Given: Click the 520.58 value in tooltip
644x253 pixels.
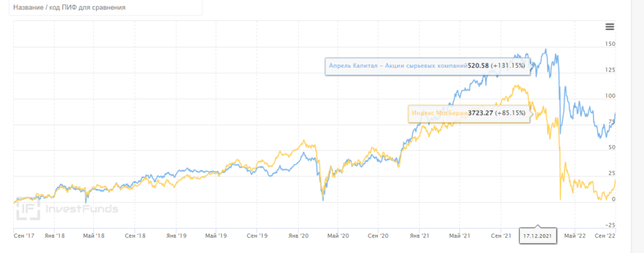Looking at the screenshot, I should 479,66.
